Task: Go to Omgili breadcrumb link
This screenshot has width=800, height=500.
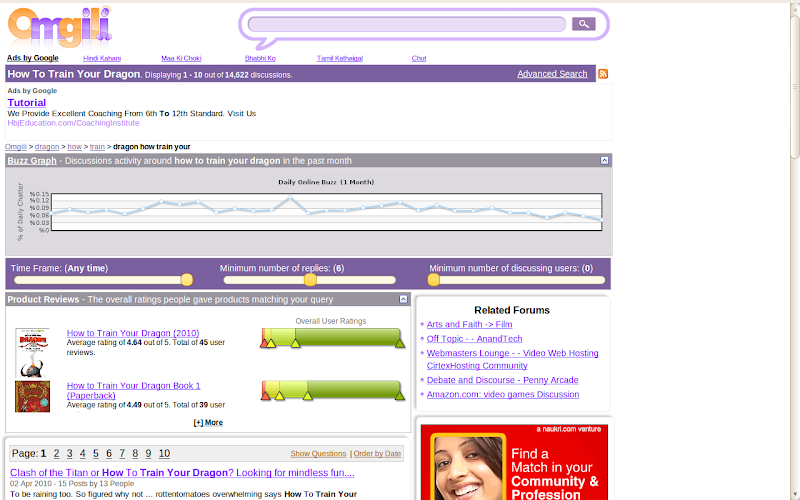Action: [x=16, y=147]
